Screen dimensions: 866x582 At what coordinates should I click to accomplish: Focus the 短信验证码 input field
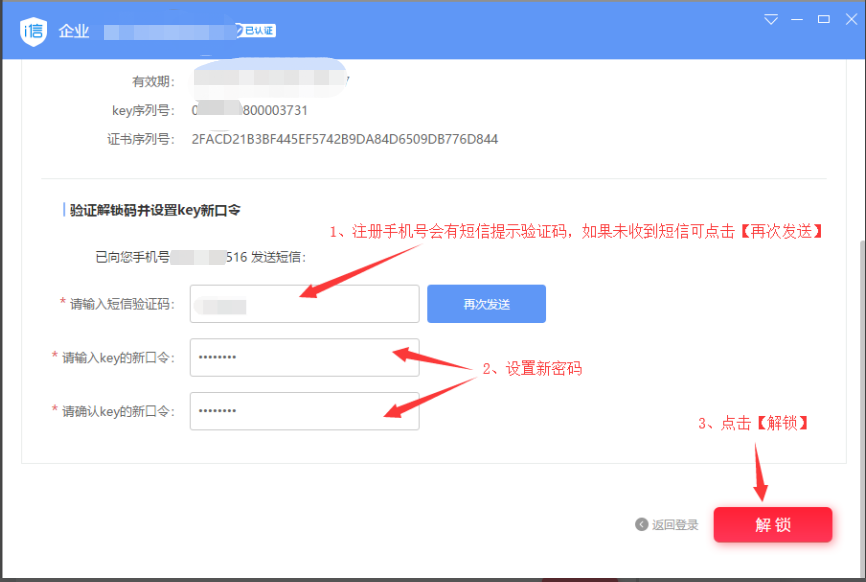(x=304, y=304)
